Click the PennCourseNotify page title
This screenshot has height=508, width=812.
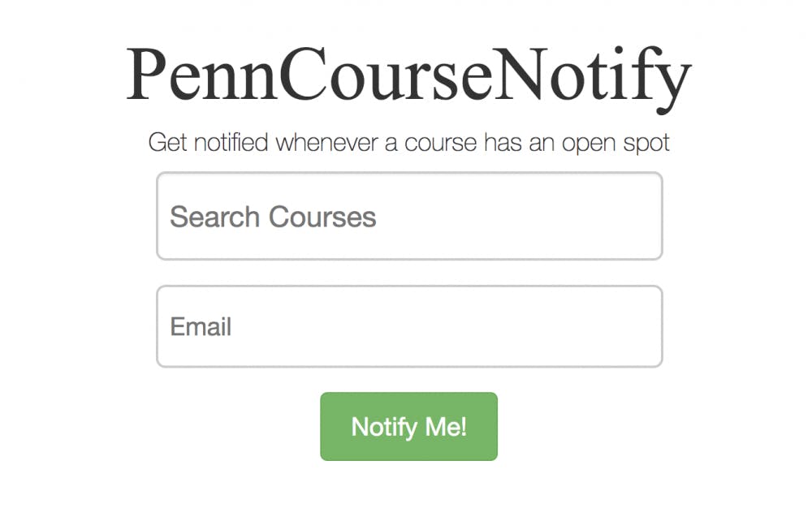pos(408,75)
